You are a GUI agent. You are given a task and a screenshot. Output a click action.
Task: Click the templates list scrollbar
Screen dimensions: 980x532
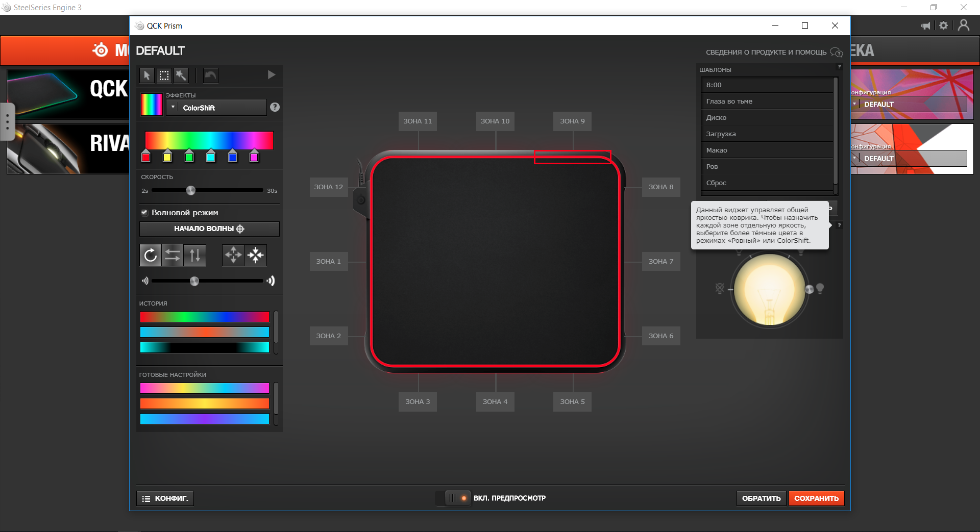click(x=836, y=131)
